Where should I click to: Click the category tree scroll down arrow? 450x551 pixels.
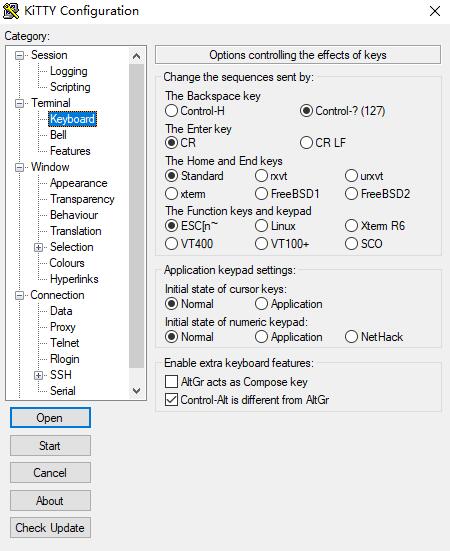(137, 391)
